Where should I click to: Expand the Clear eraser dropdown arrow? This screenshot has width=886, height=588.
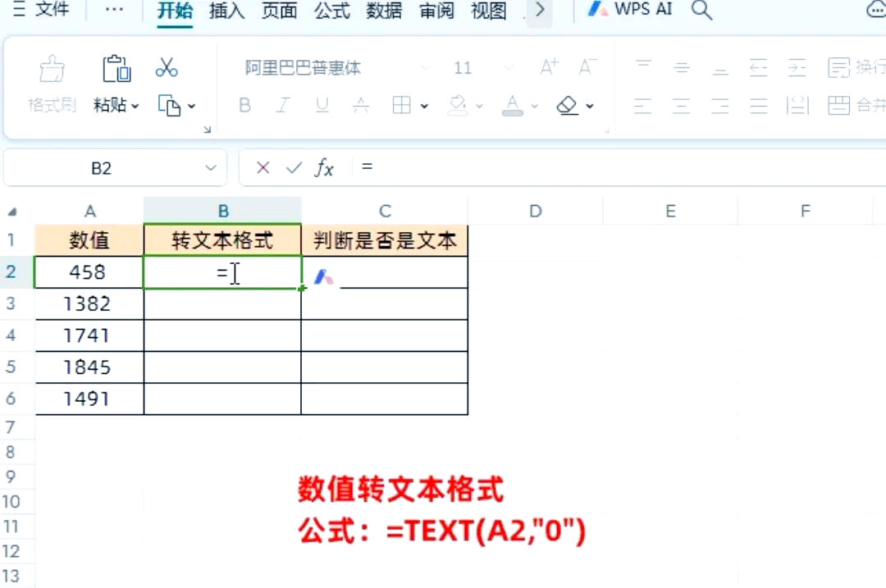[590, 106]
